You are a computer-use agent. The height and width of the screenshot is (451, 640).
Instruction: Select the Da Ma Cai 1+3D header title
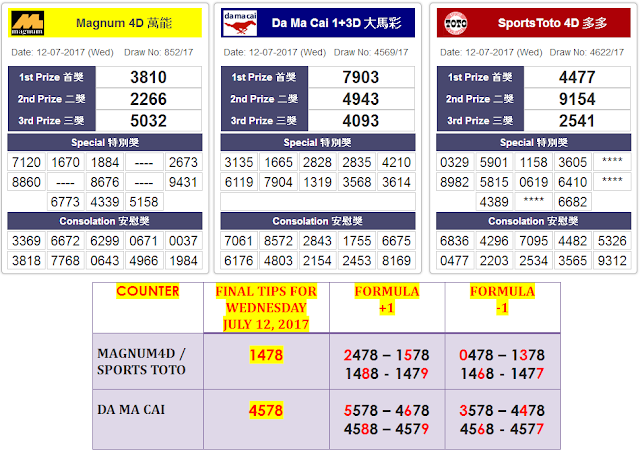tap(337, 23)
